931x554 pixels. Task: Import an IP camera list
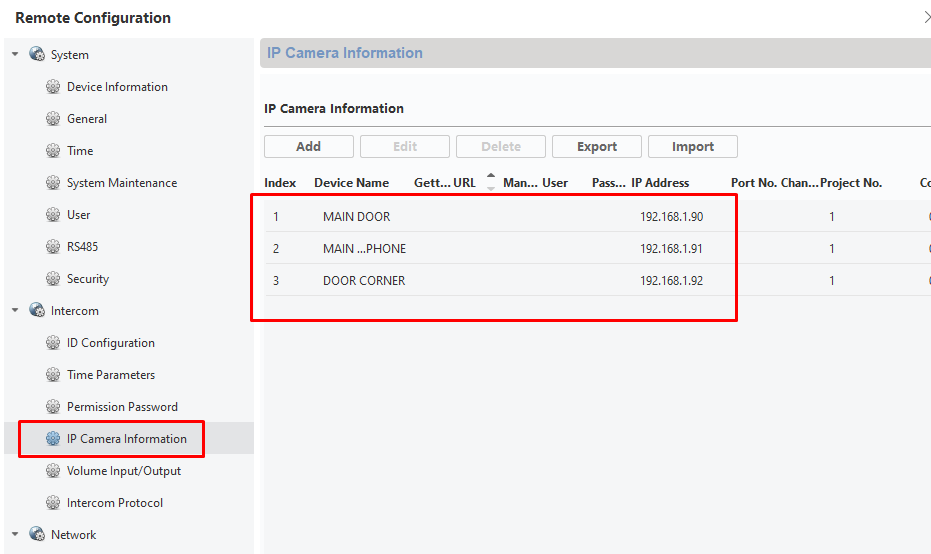click(x=693, y=147)
